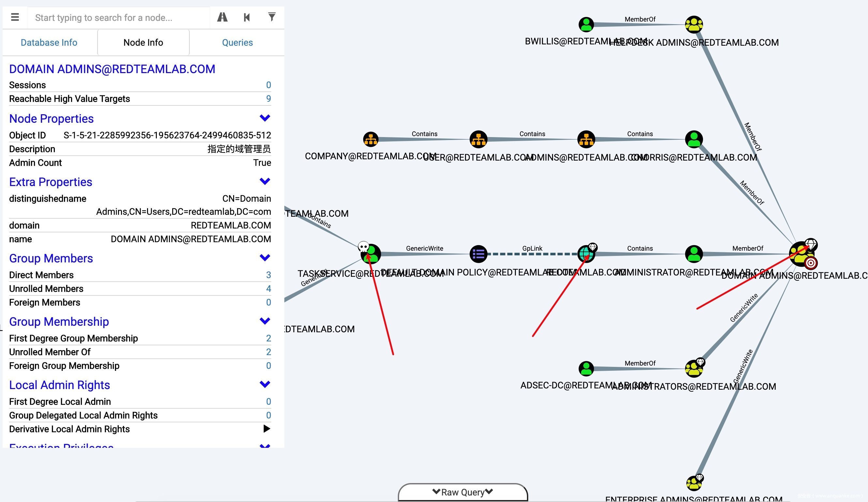The image size is (868, 502).
Task: Open the filter funnel icon
Action: [x=272, y=17]
